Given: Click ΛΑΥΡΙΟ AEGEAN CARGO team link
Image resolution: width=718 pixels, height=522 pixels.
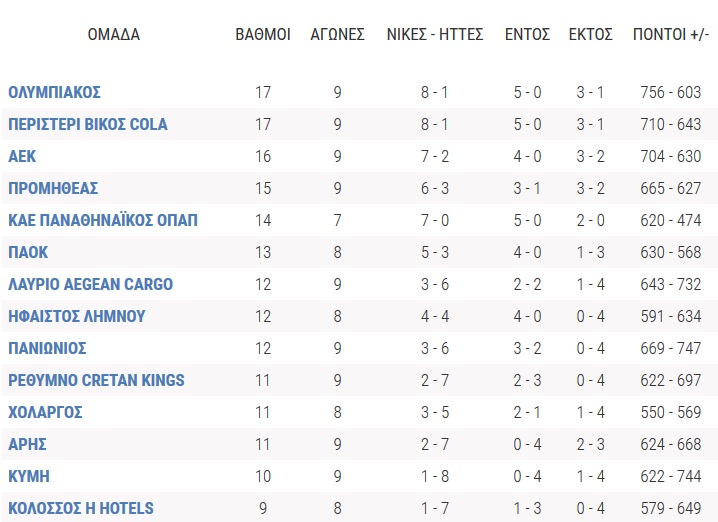Looking at the screenshot, I should (91, 284).
